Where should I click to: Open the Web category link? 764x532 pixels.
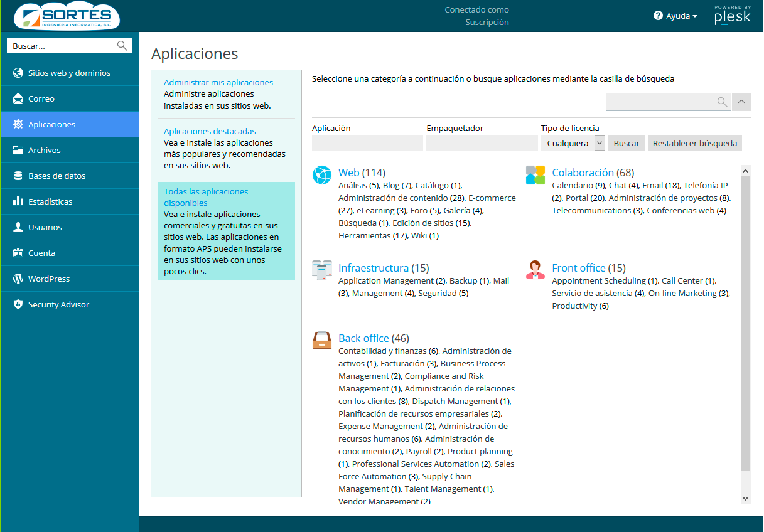tap(349, 173)
